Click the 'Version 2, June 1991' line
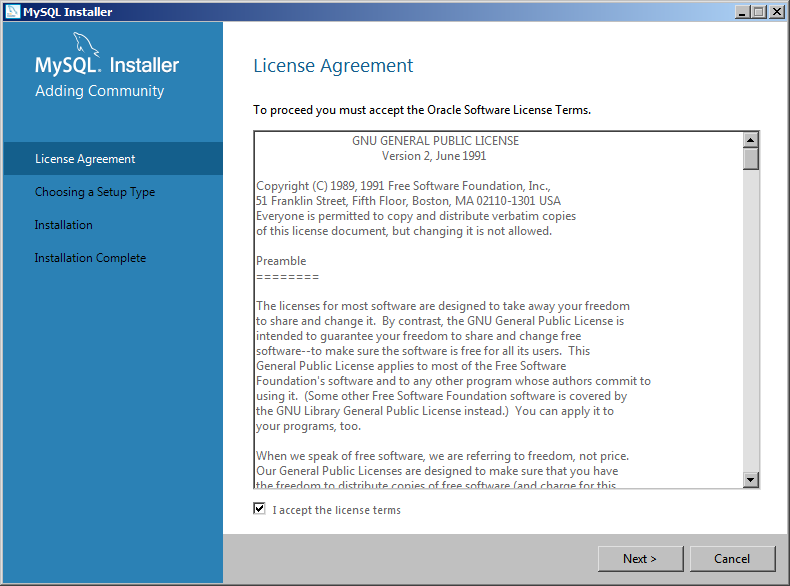Screen dimensions: 790x586 pyautogui.click(x=434, y=156)
